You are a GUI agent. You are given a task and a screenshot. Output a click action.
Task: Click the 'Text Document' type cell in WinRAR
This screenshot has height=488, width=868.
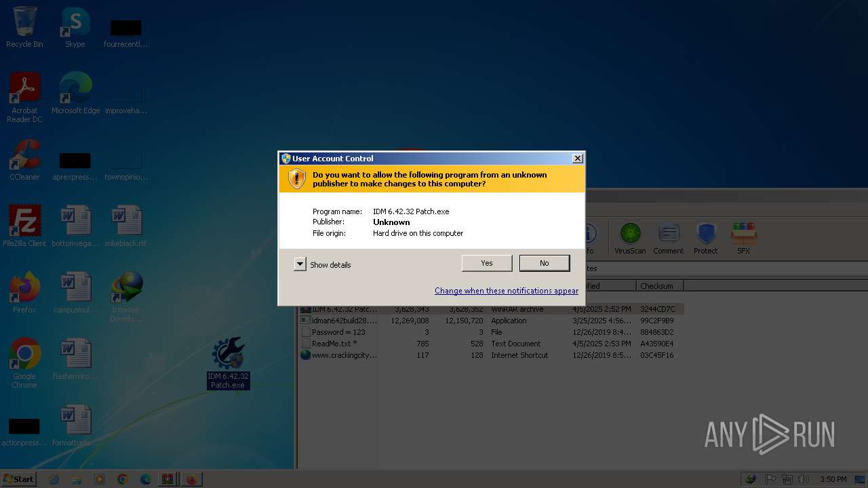[515, 344]
